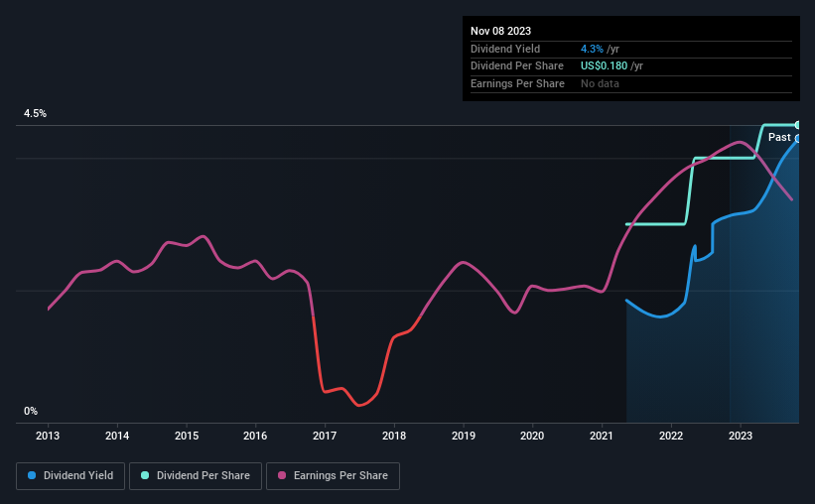Click the 4.3% Dividend Yield value in tooltip
815x504 pixels.
point(592,49)
